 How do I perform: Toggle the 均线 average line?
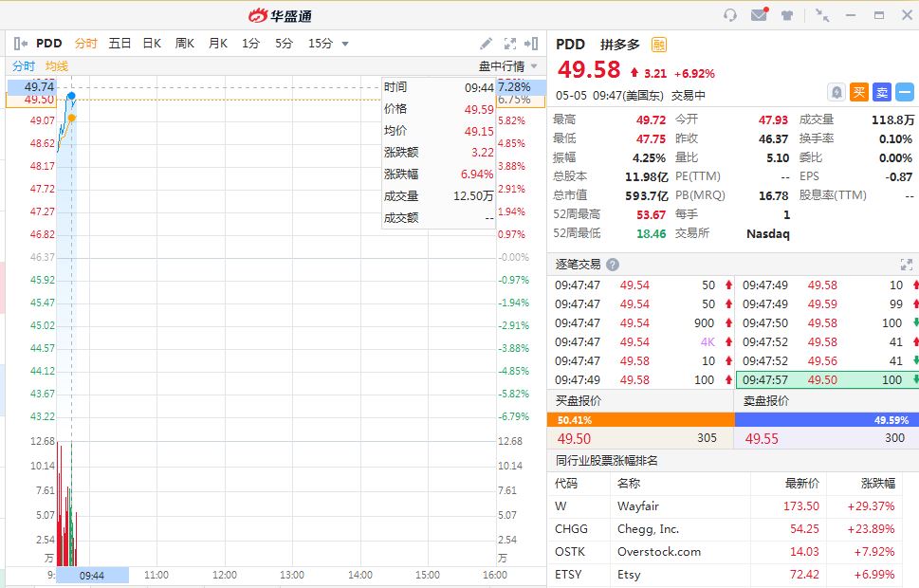[x=57, y=66]
